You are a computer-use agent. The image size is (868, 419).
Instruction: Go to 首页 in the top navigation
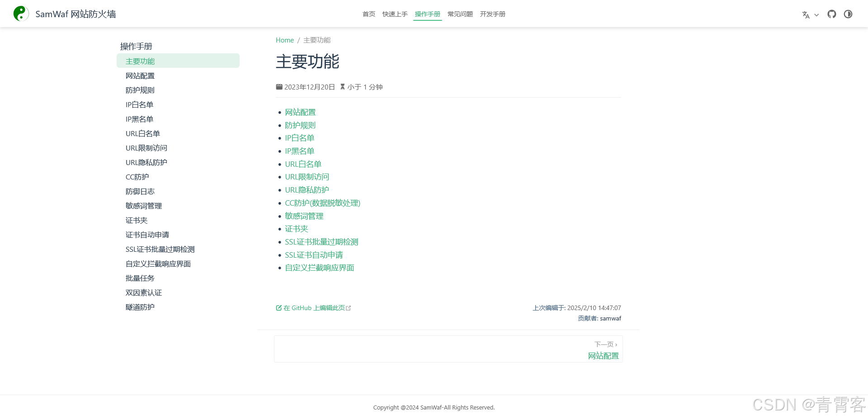[369, 14]
